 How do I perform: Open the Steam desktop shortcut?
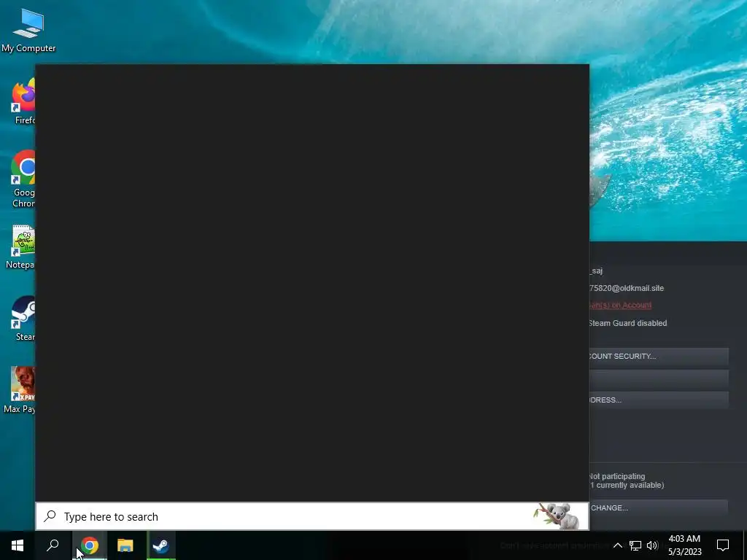(x=24, y=318)
